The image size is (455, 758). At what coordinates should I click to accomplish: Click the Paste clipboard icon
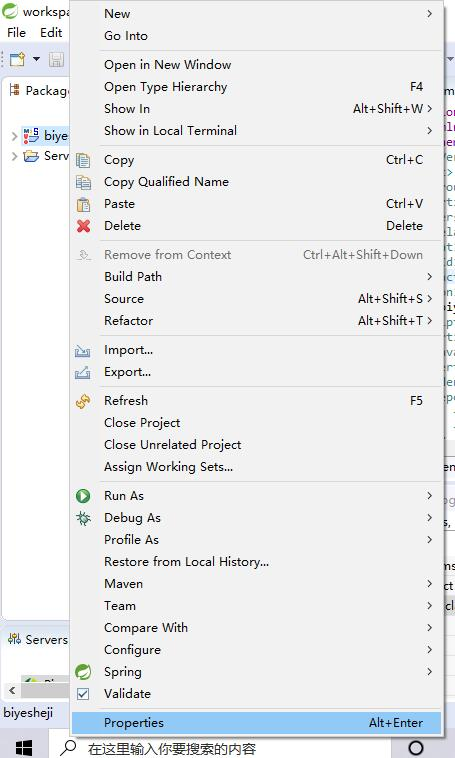tap(83, 204)
